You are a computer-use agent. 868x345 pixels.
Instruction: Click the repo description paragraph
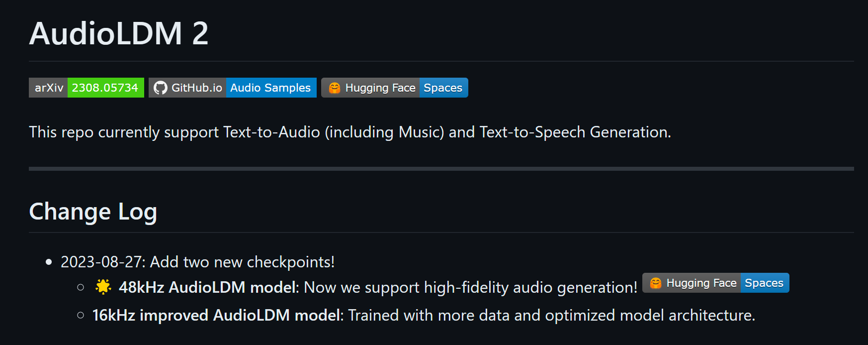[350, 132]
